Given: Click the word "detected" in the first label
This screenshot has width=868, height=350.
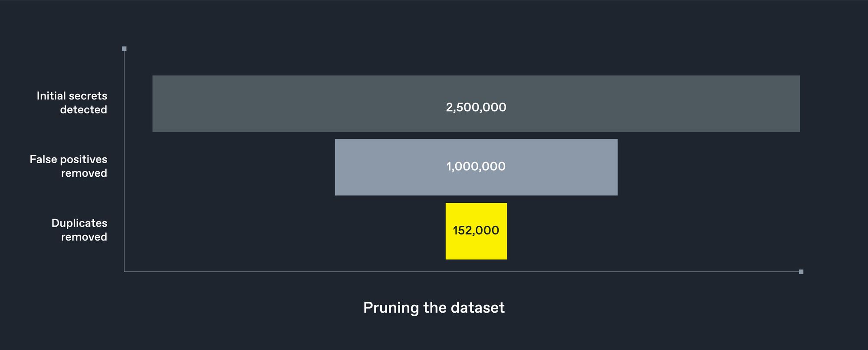Looking at the screenshot, I should 84,109.
